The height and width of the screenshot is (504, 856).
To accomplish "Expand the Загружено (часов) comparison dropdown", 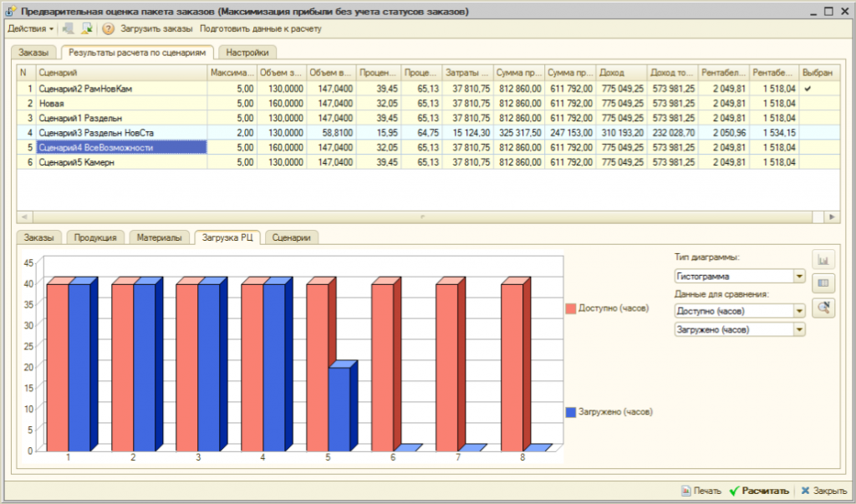I will tap(799, 330).
